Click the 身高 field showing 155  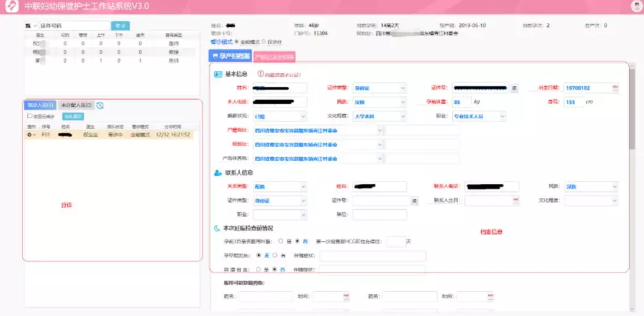(574, 102)
